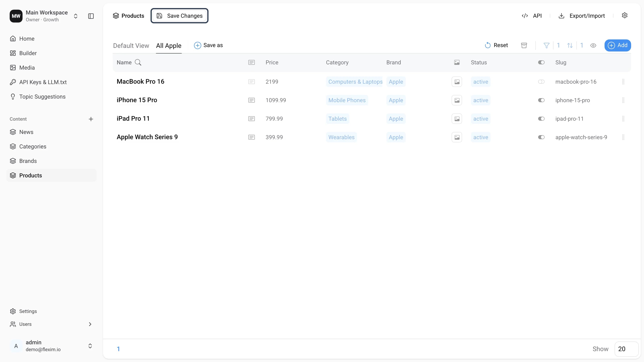
Task: Toggle the switch for iPhone 15 Pro
Action: (541, 100)
